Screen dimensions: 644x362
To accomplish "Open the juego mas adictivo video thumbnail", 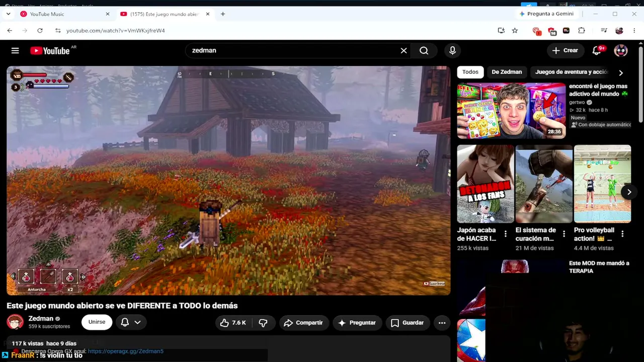I will (x=511, y=111).
